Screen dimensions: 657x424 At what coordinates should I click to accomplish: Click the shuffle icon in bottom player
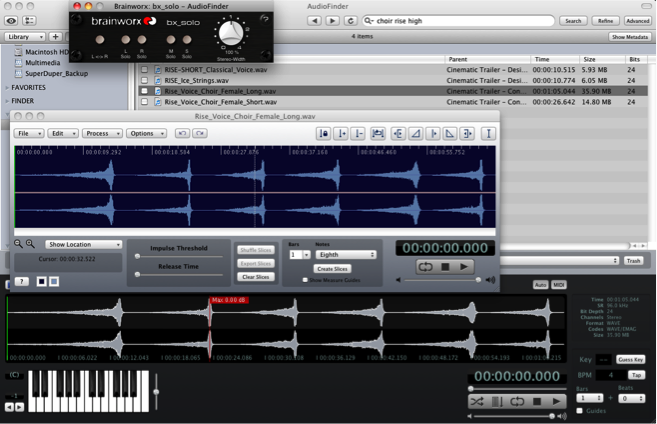click(x=478, y=401)
